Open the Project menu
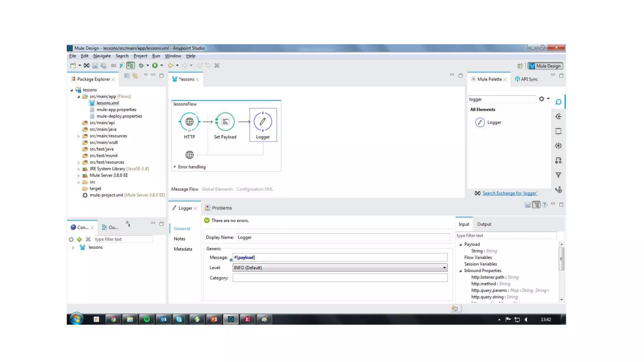Viewport: 644px width, 362px height. 140,56
